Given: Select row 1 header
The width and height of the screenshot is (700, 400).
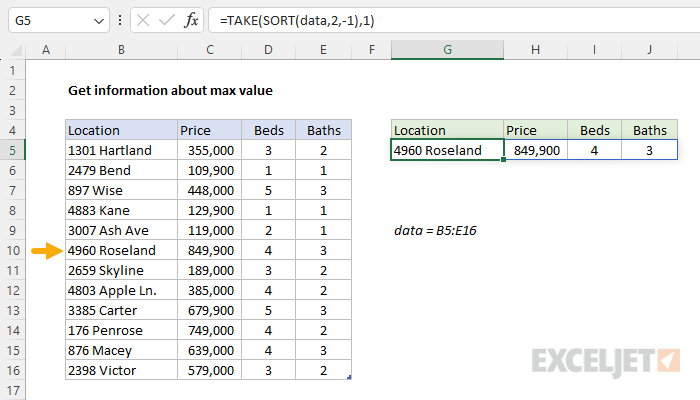Looking at the screenshot, I should 12,71.
